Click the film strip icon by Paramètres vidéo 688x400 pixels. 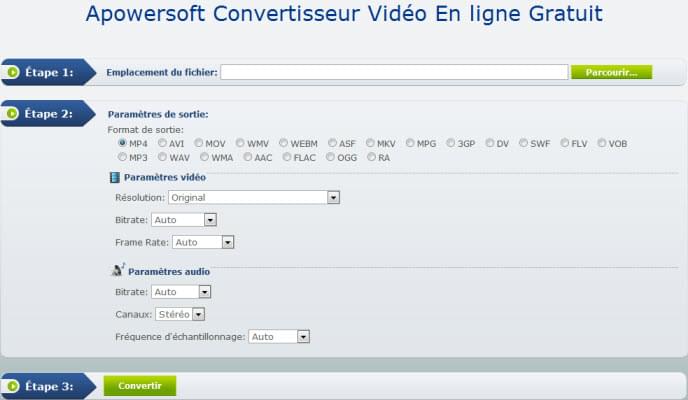tap(115, 177)
